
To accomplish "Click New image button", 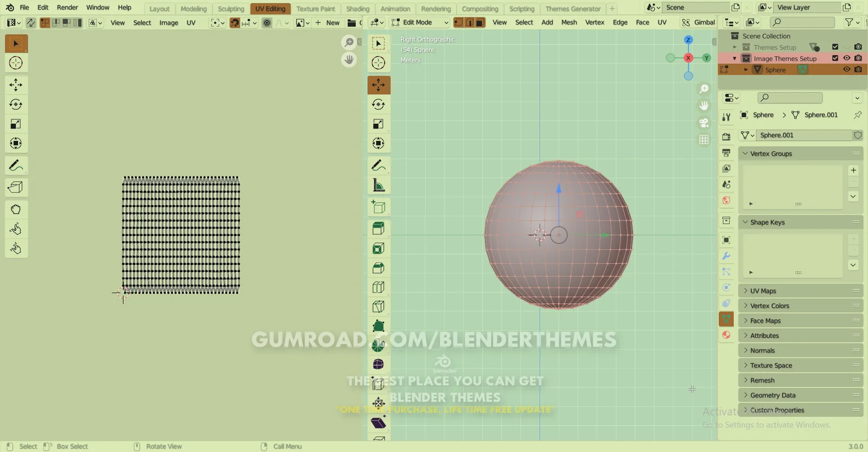I will (x=328, y=23).
